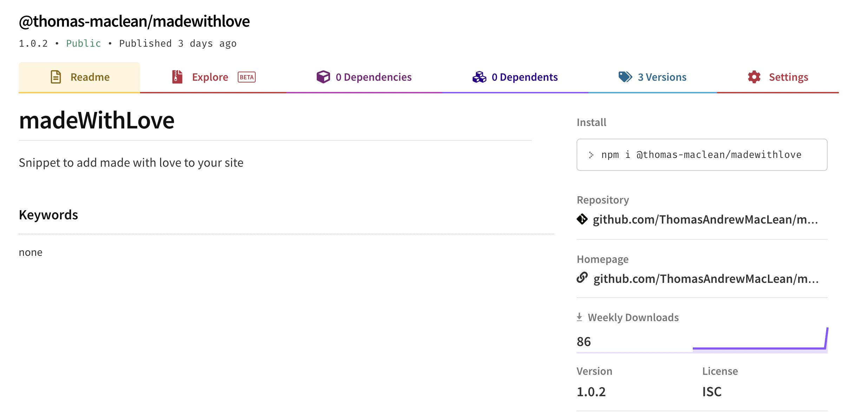The image size is (868, 412).
Task: Click the homepage chain-link icon
Action: 582,277
